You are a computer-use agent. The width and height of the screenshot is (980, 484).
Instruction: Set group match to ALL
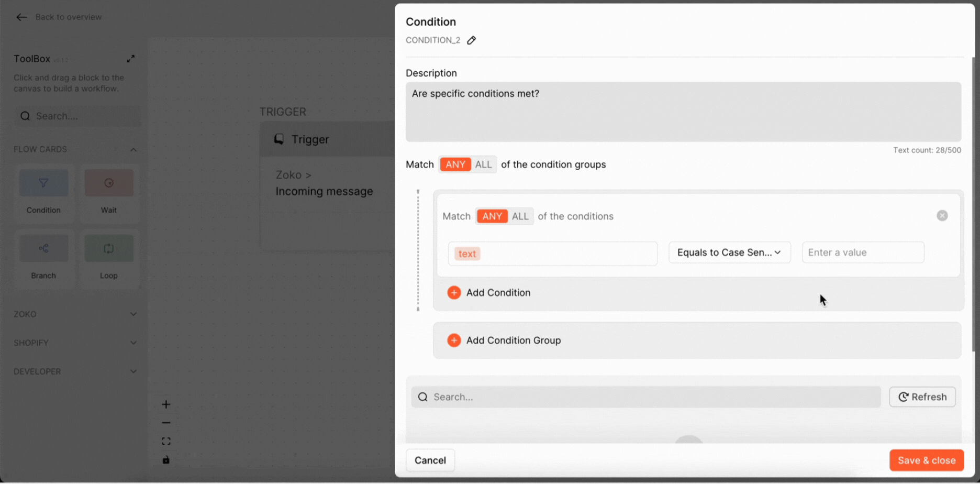(483, 164)
